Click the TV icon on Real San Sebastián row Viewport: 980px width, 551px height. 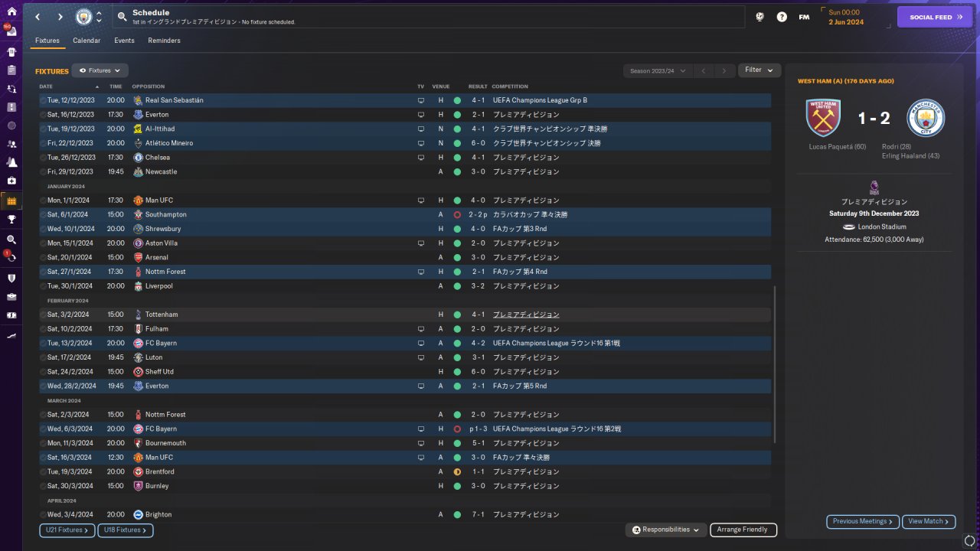coord(420,100)
